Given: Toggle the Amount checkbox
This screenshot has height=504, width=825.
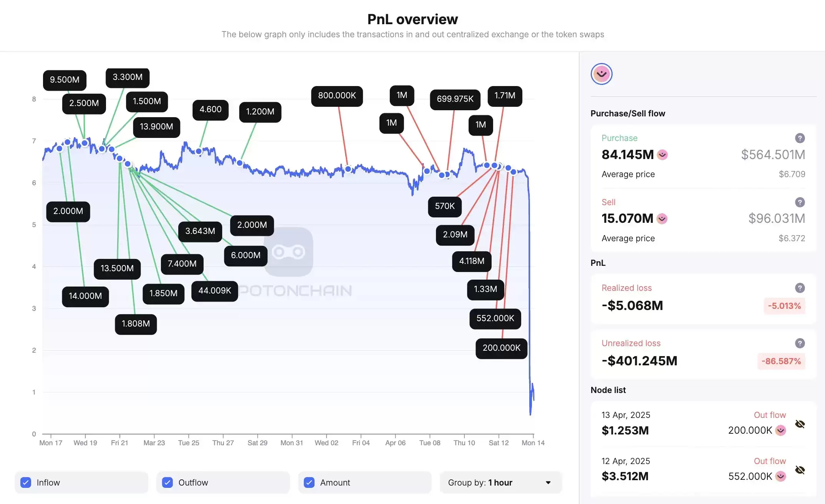Looking at the screenshot, I should click(x=309, y=482).
